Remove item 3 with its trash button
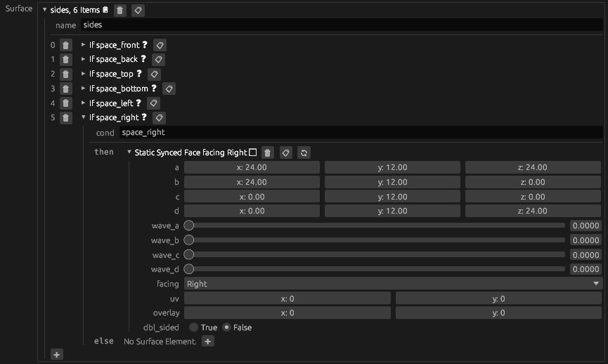 tap(65, 89)
